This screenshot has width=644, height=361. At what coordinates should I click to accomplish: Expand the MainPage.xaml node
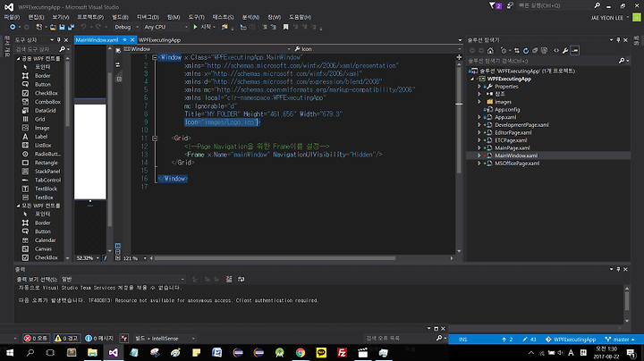point(479,147)
